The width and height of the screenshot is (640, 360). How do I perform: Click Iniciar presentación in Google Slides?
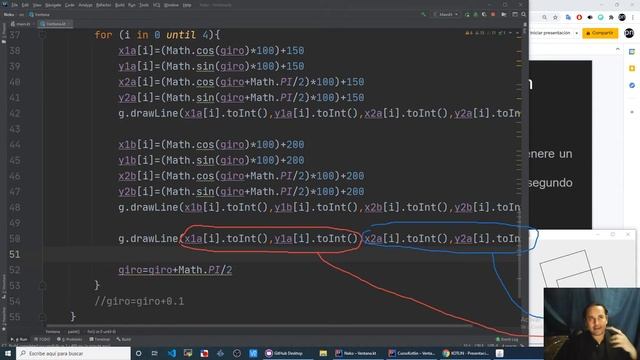tap(550, 33)
